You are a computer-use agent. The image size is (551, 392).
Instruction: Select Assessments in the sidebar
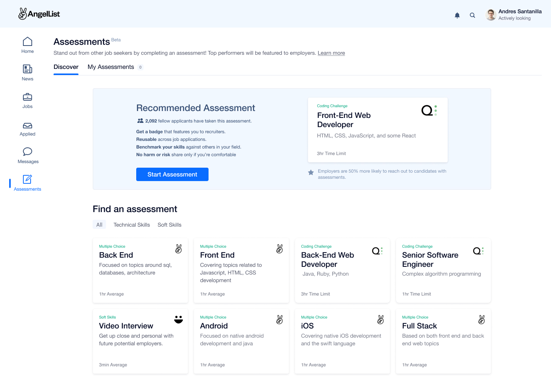[28, 183]
